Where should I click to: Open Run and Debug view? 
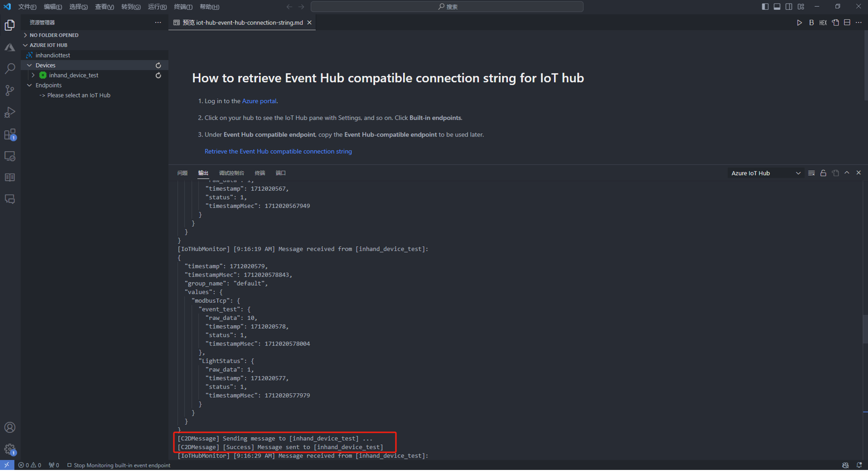click(x=9, y=113)
